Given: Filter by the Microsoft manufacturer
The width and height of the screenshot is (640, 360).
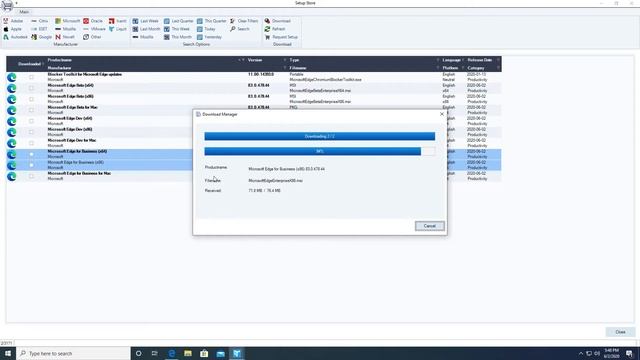Looking at the screenshot, I should tap(68, 21).
